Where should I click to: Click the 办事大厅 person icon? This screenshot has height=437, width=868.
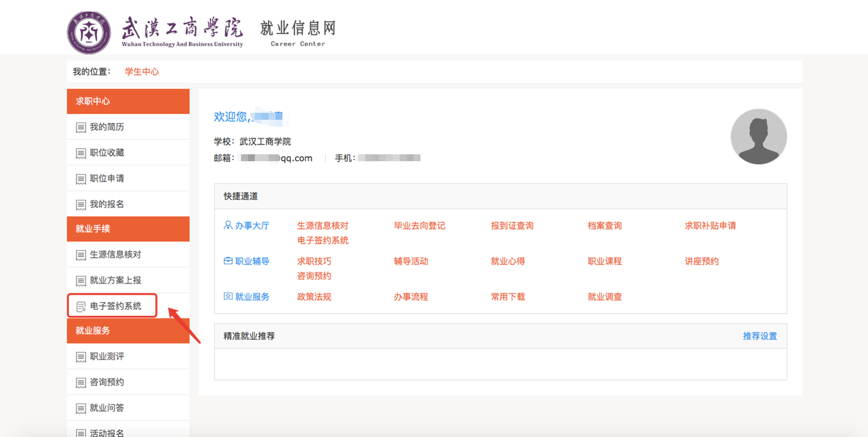click(x=228, y=226)
